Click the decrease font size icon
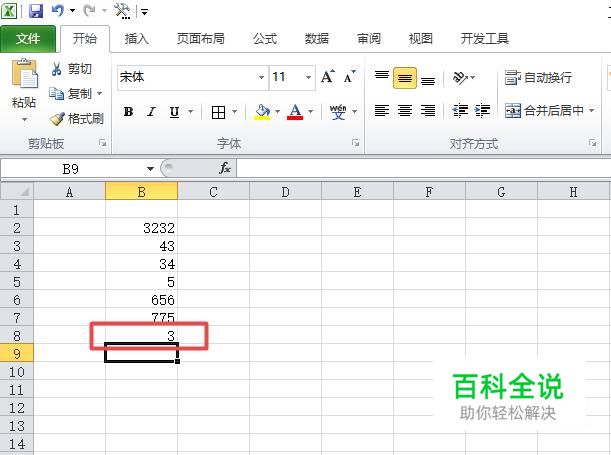Image resolution: width=611 pixels, height=455 pixels. [350, 77]
